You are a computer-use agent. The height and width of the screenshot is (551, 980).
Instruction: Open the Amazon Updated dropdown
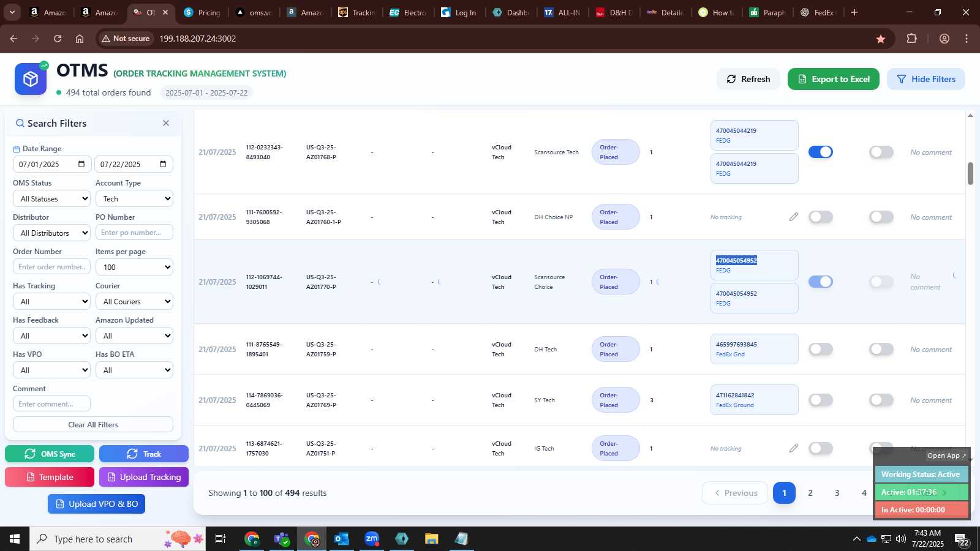tap(134, 335)
